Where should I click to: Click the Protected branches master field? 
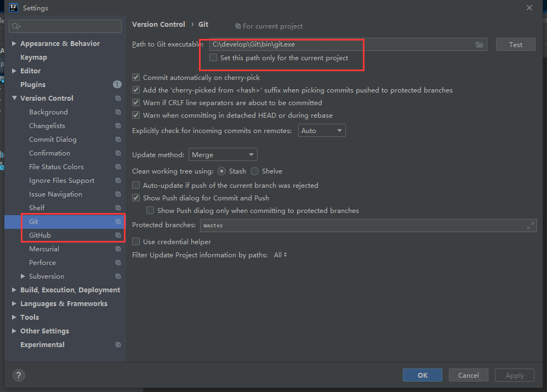[368, 226]
